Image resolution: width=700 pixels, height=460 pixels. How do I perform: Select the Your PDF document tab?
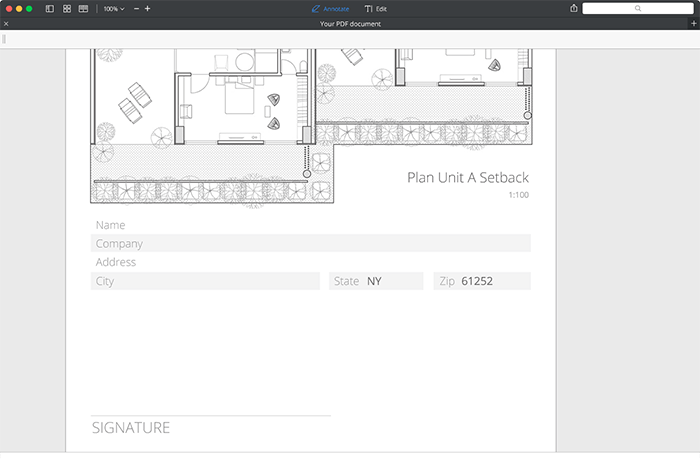click(x=350, y=24)
